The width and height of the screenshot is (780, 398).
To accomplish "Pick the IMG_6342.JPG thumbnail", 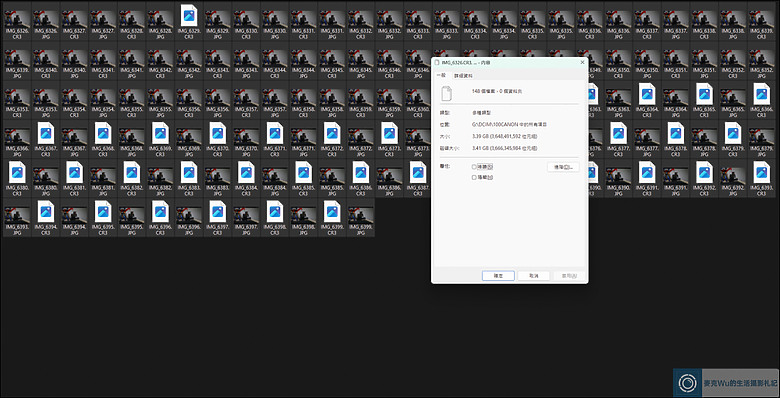I will tap(189, 58).
